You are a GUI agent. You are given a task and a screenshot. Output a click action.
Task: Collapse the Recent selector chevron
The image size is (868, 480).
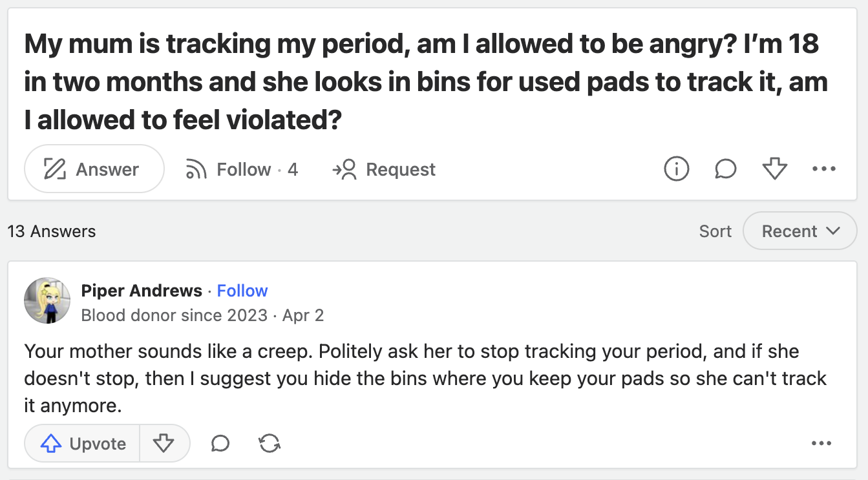pos(834,231)
